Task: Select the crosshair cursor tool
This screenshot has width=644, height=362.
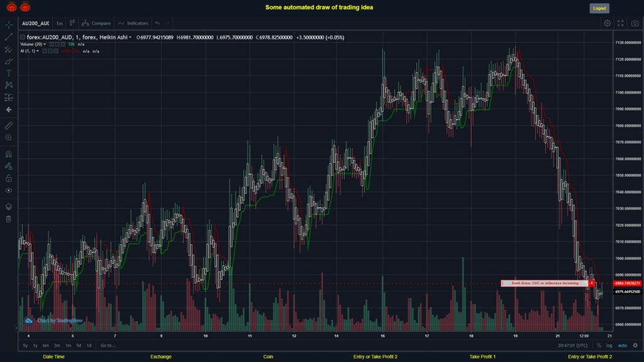Action: [x=9, y=25]
